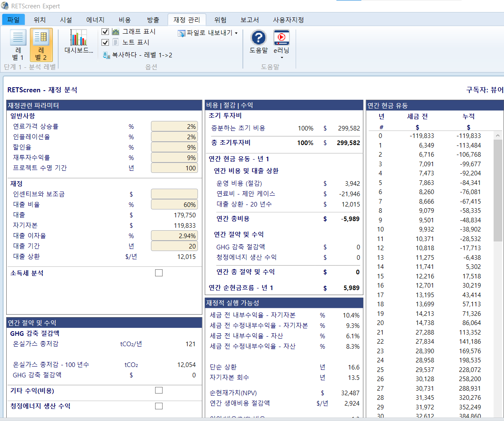This screenshot has width=504, height=421.
Task: Uncheck the 그래프 표시 checkbox
Action: click(105, 32)
